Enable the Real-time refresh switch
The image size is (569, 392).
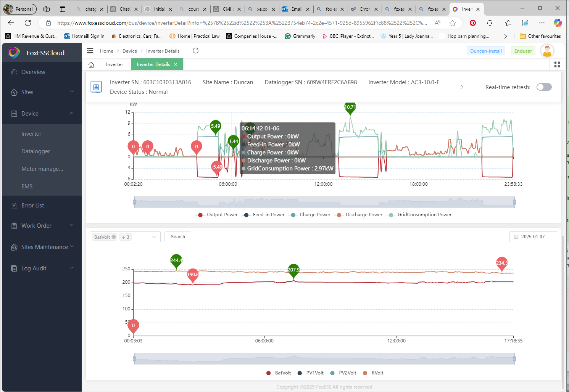[544, 87]
